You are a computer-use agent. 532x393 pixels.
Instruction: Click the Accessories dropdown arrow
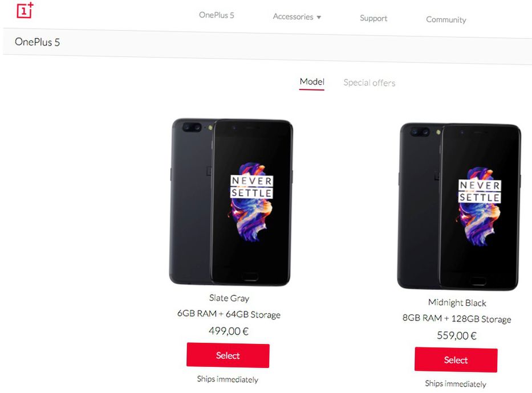pyautogui.click(x=319, y=18)
